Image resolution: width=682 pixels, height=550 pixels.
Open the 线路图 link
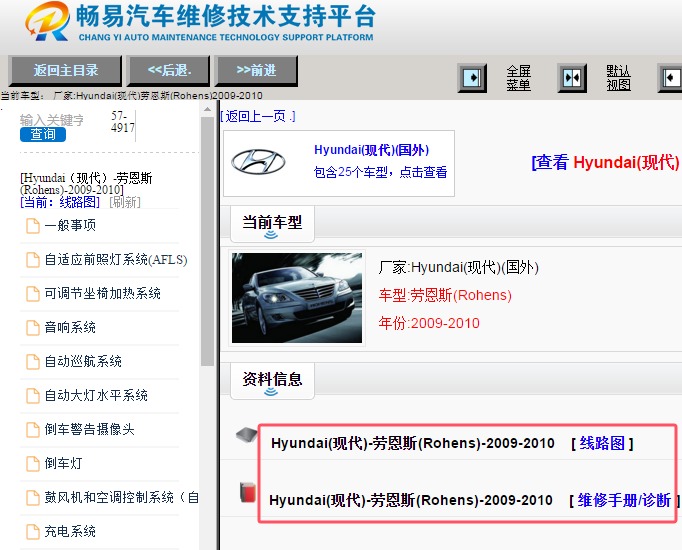(602, 443)
